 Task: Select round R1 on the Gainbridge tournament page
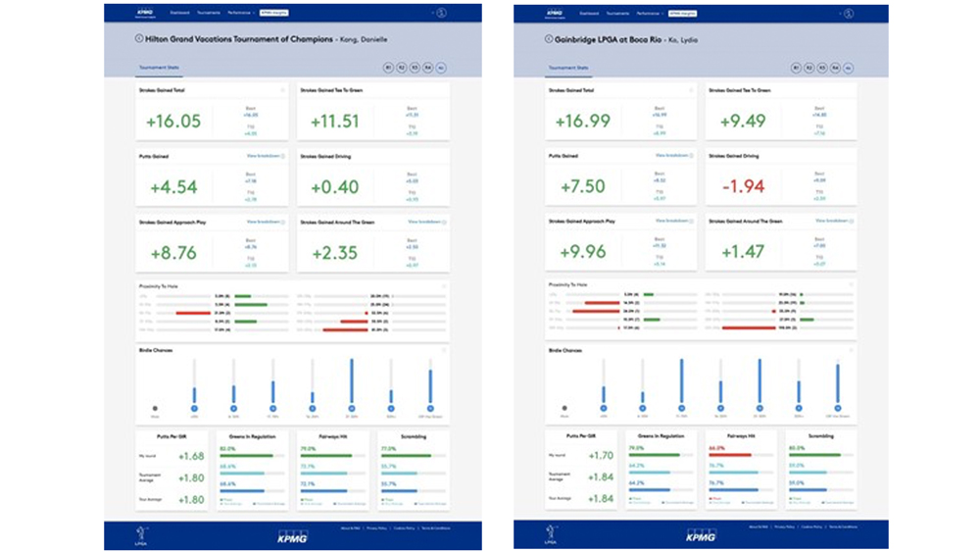pos(796,68)
